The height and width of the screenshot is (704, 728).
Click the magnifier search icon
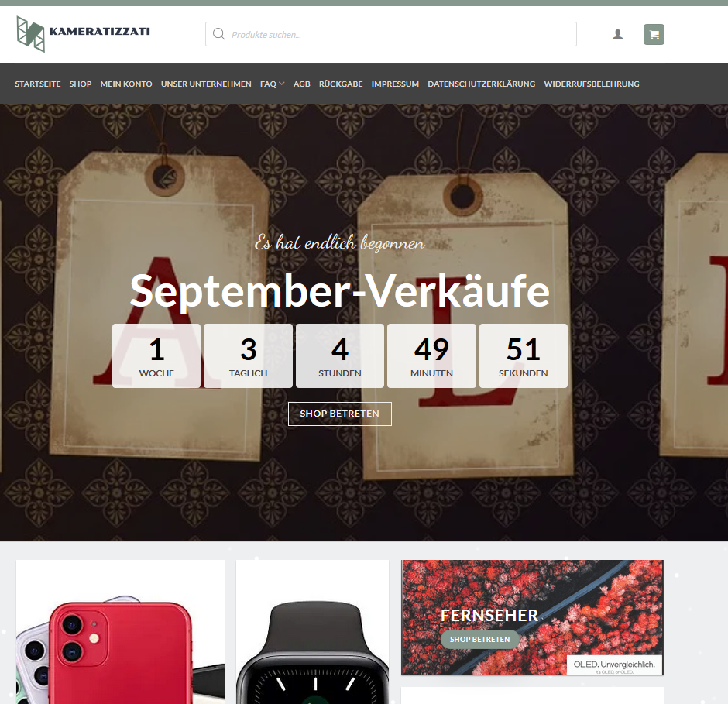tap(218, 34)
